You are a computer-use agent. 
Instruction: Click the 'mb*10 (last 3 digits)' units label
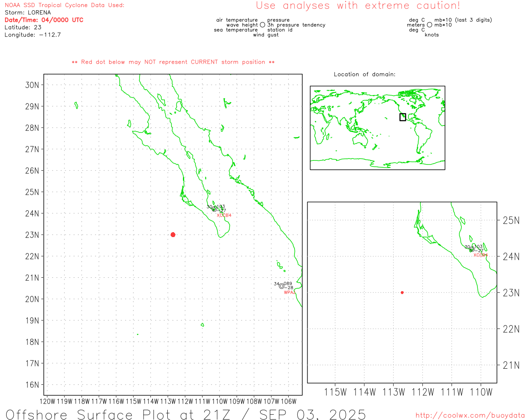(x=463, y=20)
